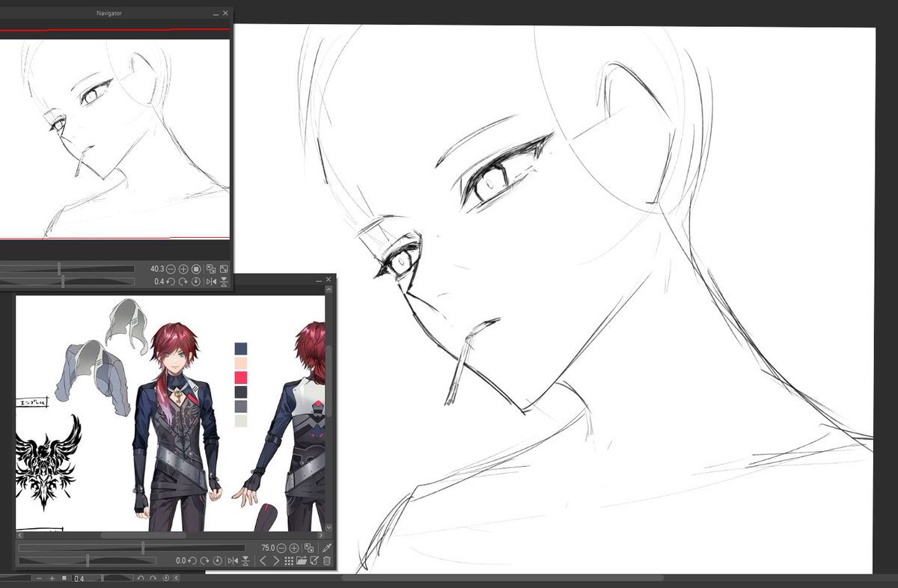Rotate canvas left from status bar
This screenshot has height=588, width=898.
tap(141, 578)
